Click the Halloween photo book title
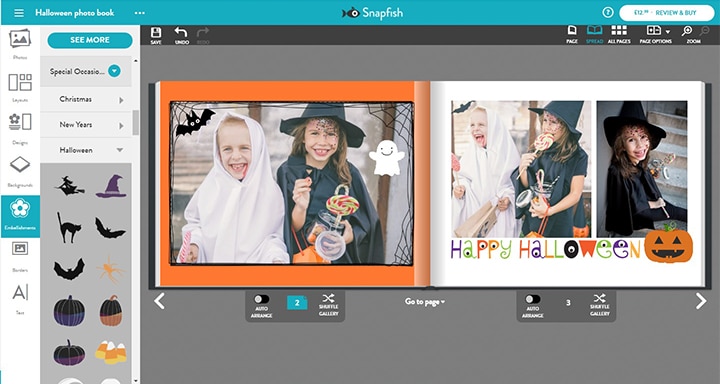This screenshot has height=384, width=720. point(75,13)
